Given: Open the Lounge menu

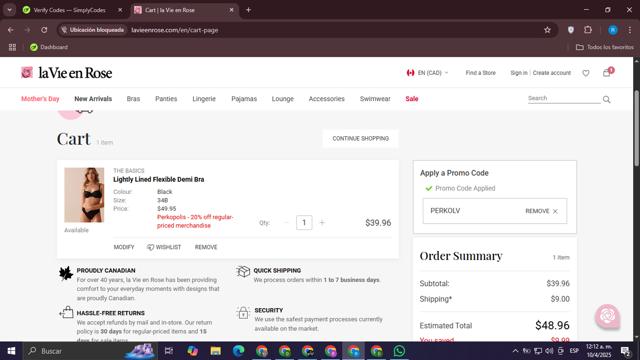Looking at the screenshot, I should point(283,99).
